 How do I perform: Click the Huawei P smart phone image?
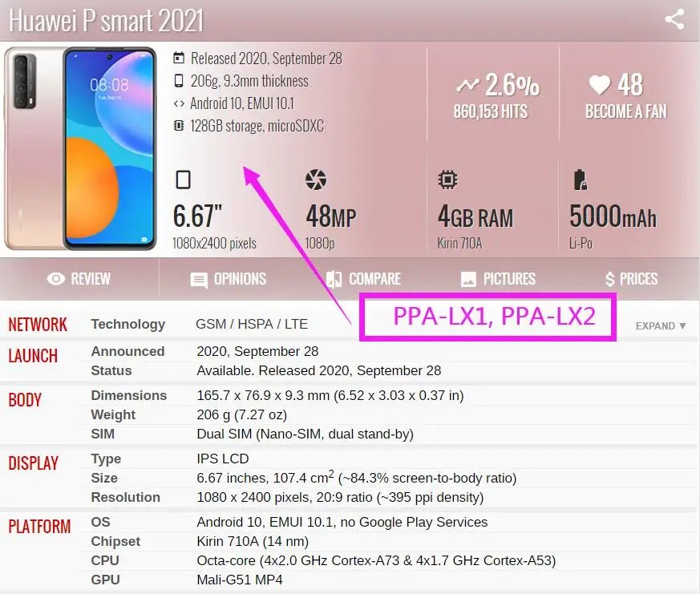click(x=81, y=148)
